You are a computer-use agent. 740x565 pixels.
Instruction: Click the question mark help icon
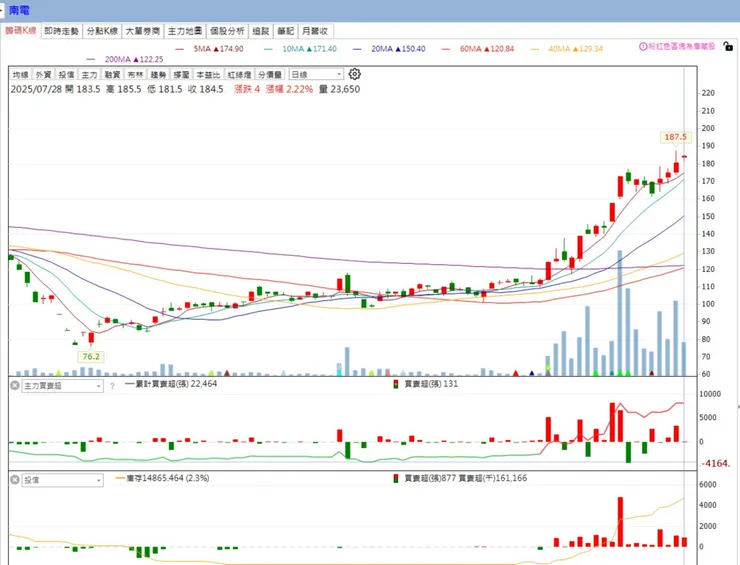click(112, 386)
